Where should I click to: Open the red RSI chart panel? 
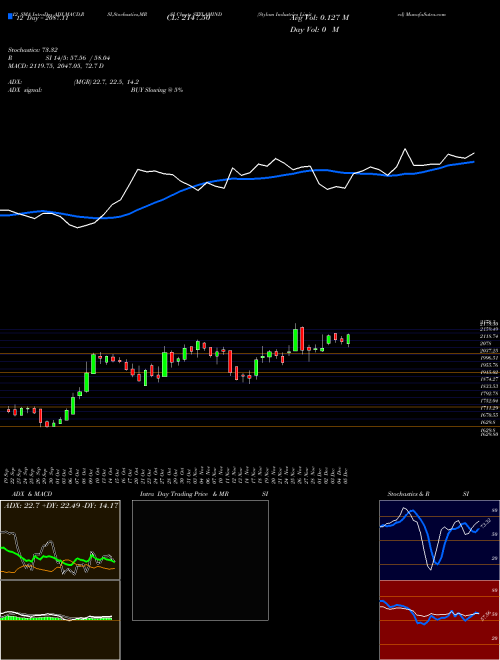[x=439, y=620]
